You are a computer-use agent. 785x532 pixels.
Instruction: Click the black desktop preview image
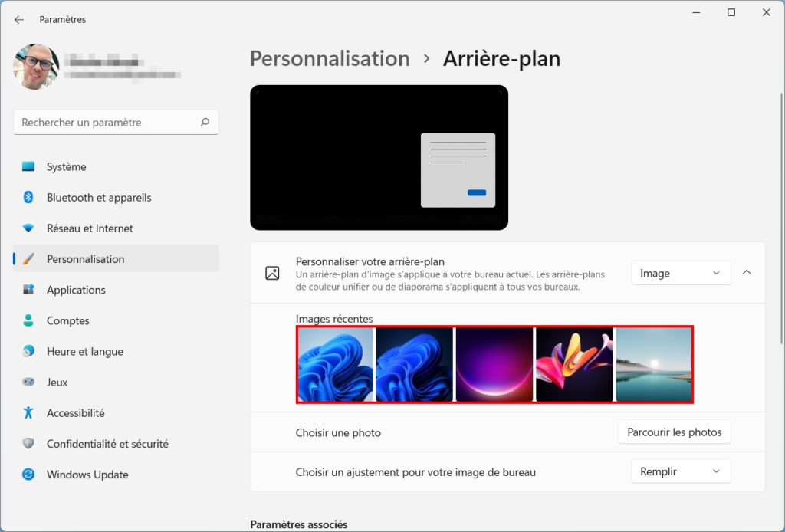tap(379, 158)
